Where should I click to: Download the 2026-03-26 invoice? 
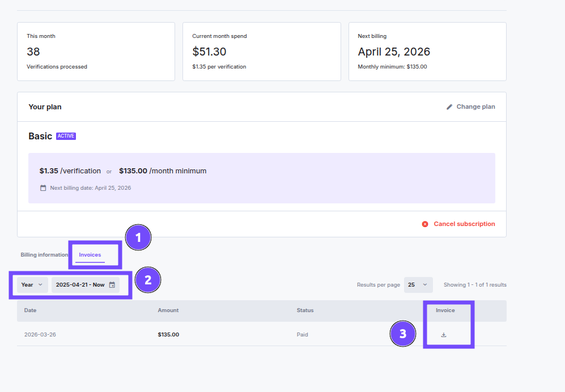click(443, 334)
